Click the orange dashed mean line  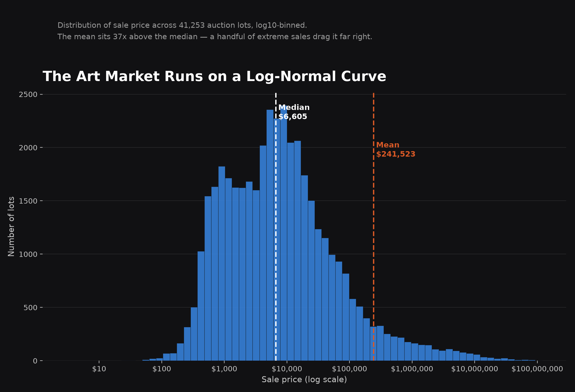click(373, 227)
